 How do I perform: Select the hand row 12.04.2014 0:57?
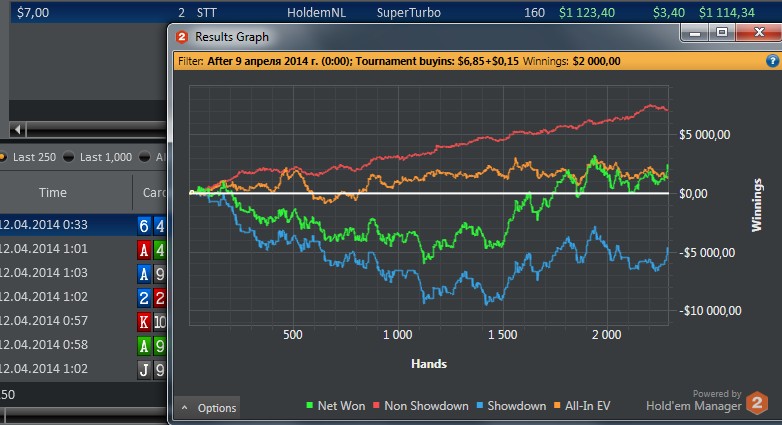point(83,321)
